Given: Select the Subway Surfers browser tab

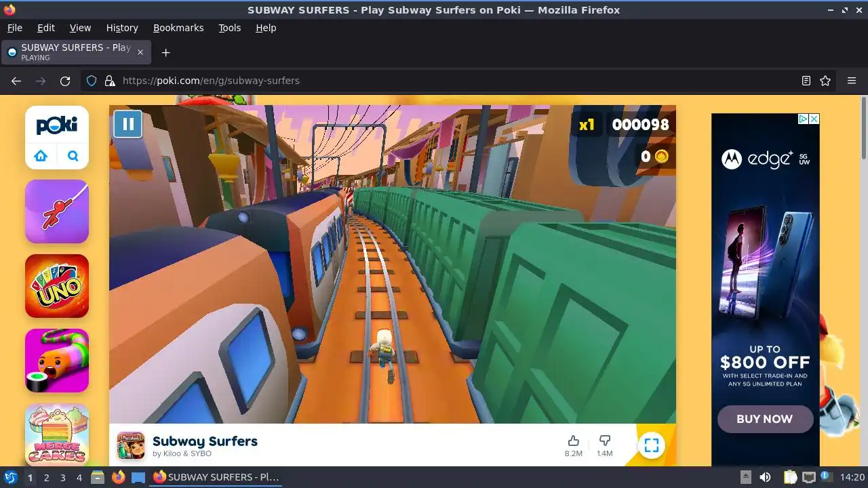Looking at the screenshot, I should (76, 52).
